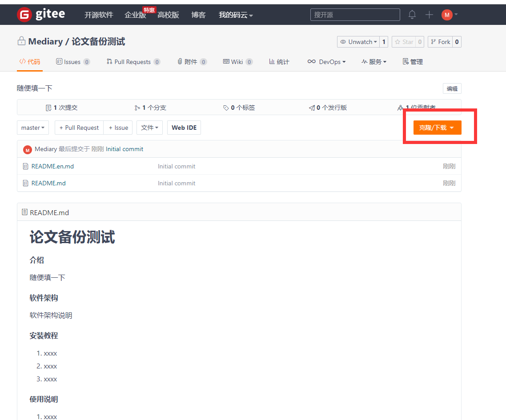Switch to the 附件 tab
The width and height of the screenshot is (506, 420).
(192, 62)
